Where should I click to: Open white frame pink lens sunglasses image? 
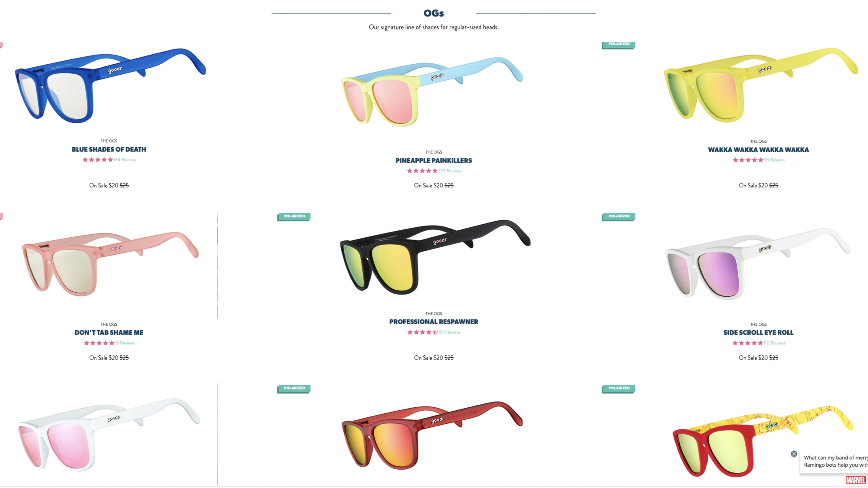coord(108,434)
